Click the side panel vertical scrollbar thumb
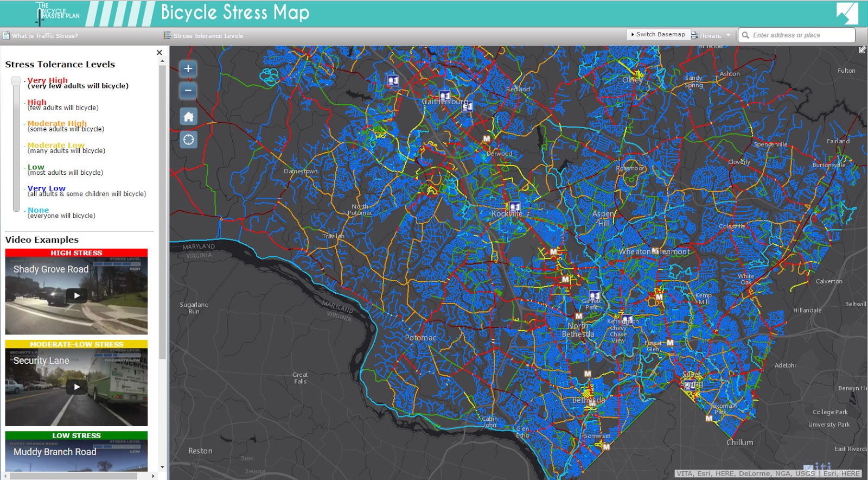Screen dimensions: 868x480 click(162, 212)
